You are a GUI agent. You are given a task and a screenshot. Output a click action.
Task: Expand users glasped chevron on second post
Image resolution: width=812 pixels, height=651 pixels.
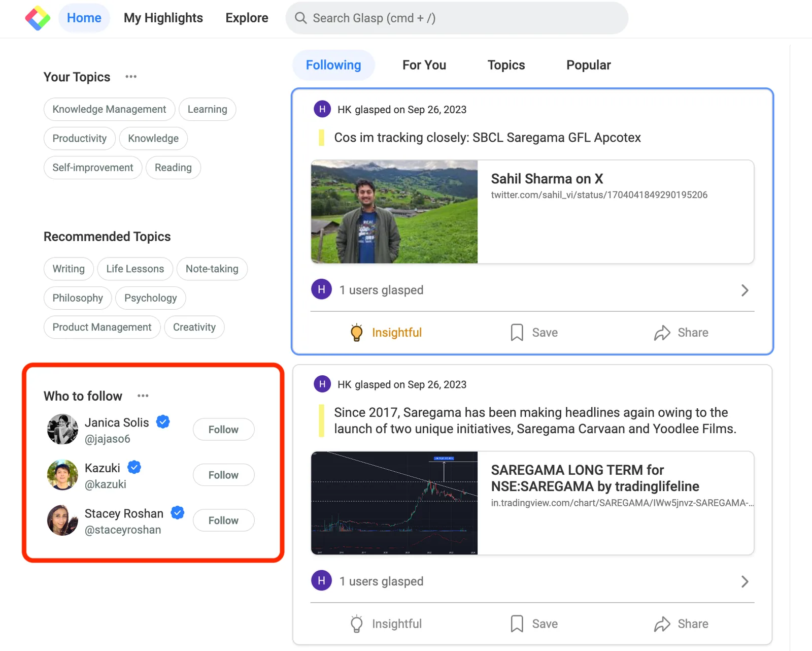click(x=745, y=581)
